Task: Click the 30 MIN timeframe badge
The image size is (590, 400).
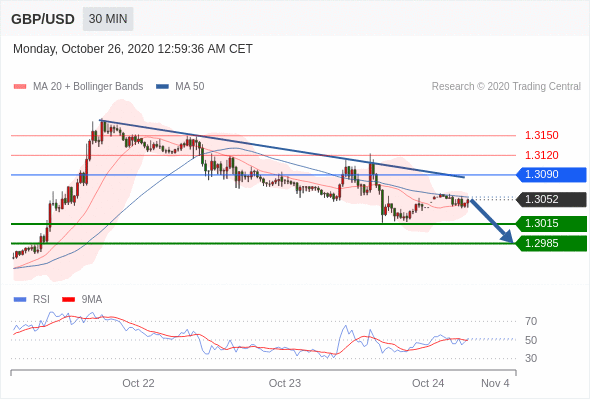Action: [108, 19]
